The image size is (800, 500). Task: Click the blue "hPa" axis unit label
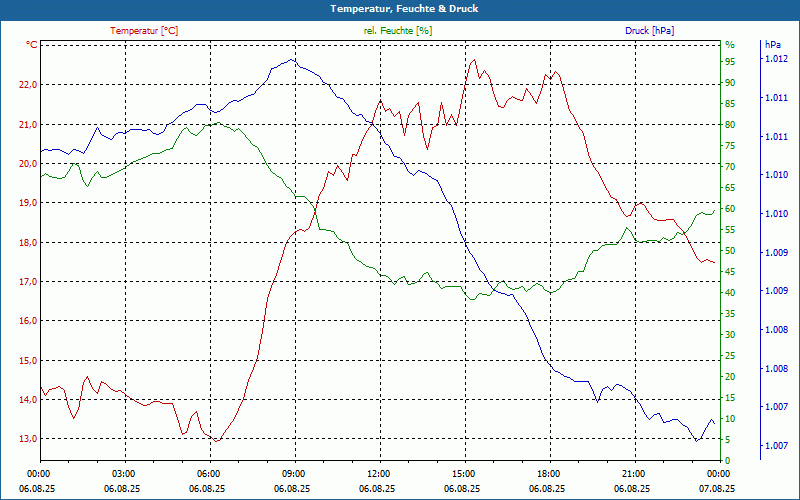click(x=772, y=45)
